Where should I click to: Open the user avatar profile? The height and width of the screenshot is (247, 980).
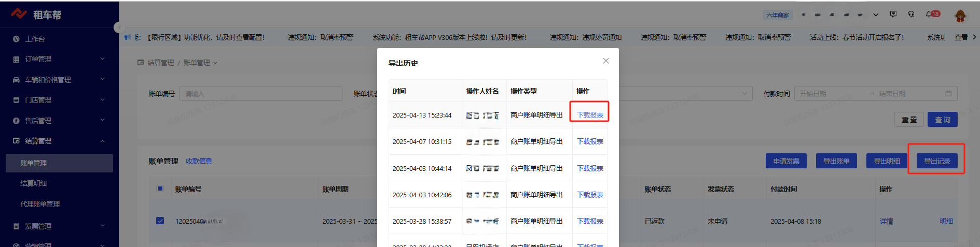[x=960, y=16]
